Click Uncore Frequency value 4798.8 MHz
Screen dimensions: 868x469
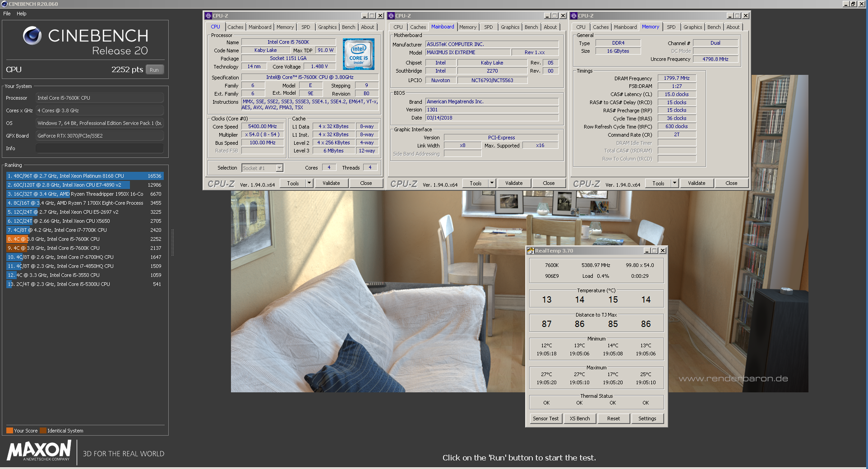(716, 59)
